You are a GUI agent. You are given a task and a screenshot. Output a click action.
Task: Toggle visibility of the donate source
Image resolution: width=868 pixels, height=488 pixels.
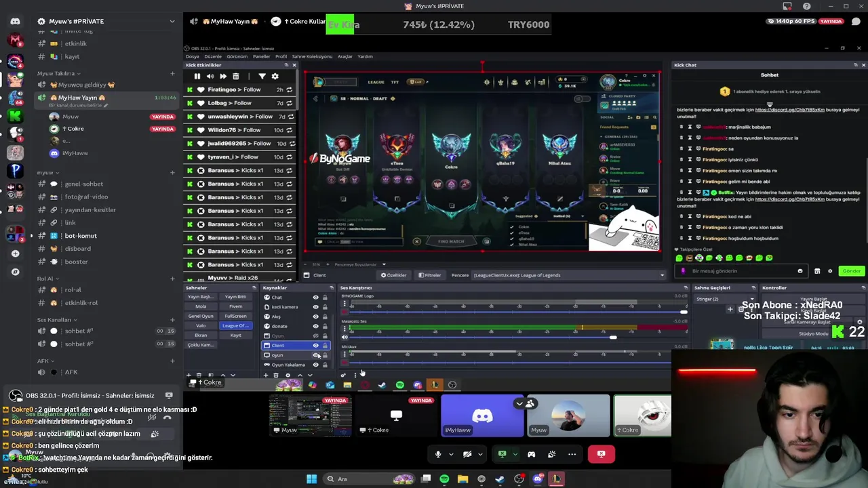[315, 326]
